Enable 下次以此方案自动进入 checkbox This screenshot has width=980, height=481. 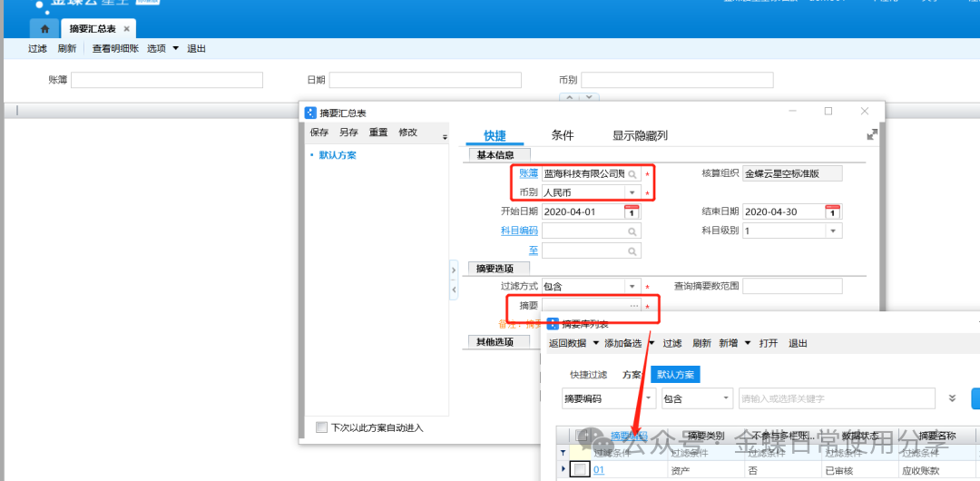click(321, 427)
